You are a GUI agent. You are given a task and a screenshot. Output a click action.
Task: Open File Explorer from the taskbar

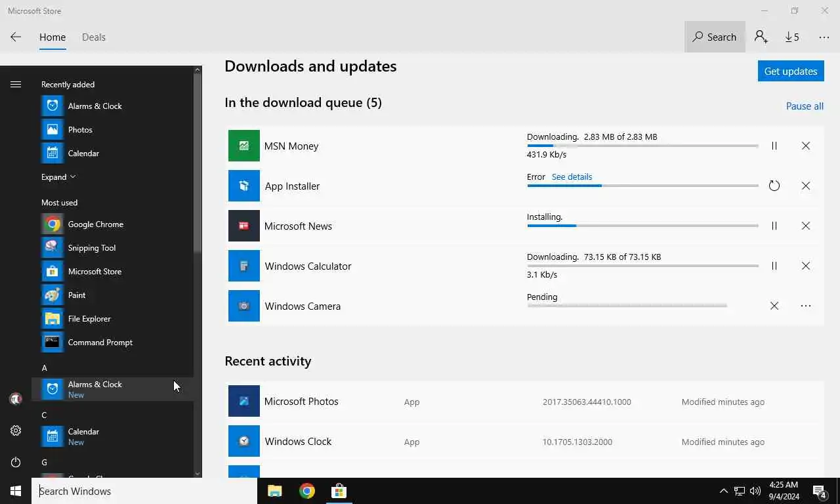274,491
